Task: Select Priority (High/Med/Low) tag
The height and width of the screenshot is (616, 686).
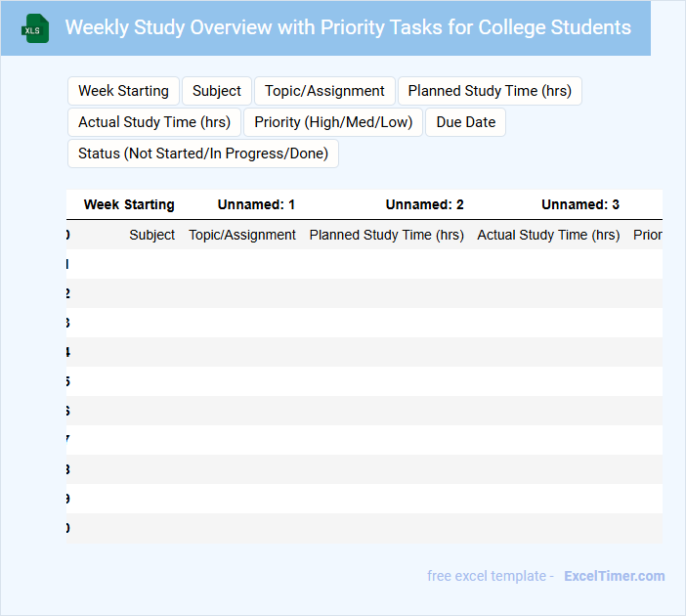Action: click(333, 122)
